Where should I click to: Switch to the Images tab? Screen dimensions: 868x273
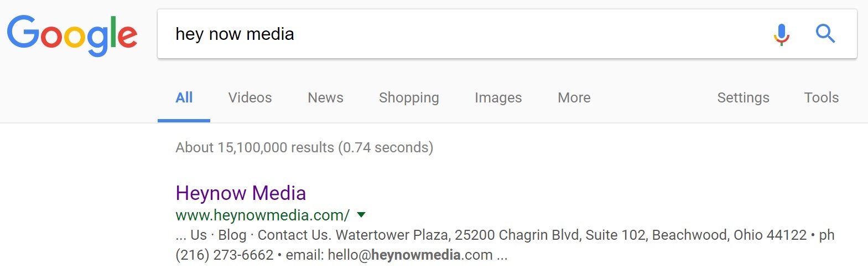498,98
